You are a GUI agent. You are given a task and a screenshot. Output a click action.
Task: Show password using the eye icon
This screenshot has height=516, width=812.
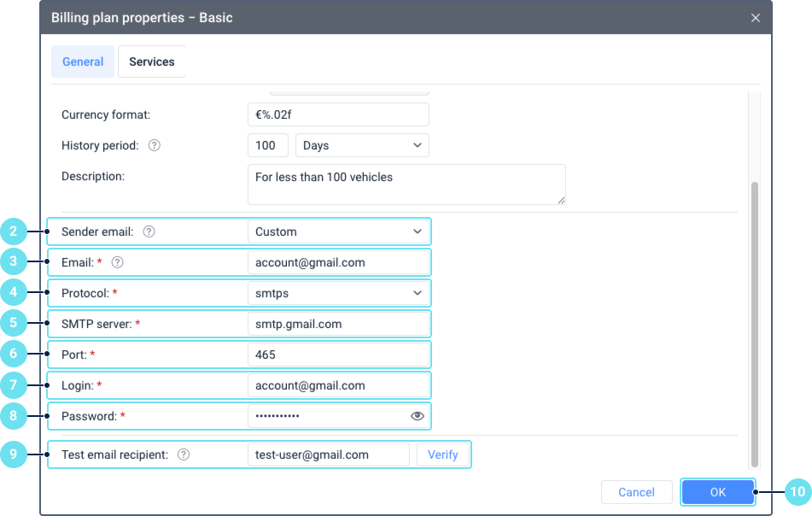tap(417, 416)
